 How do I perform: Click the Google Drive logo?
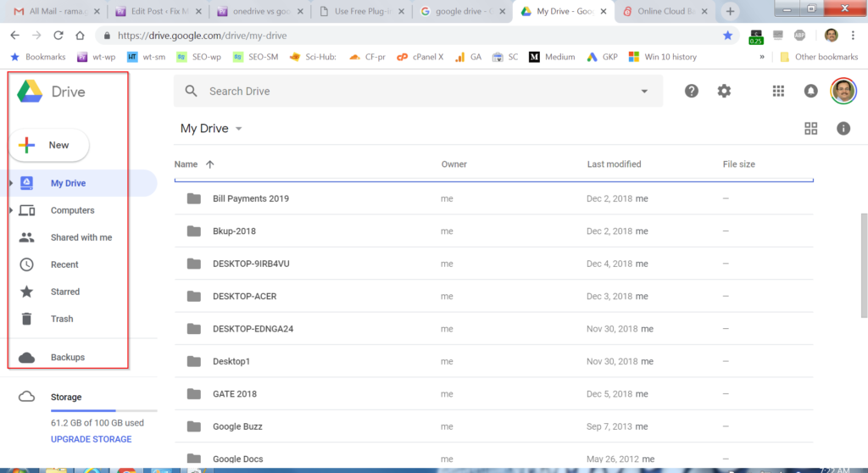(x=30, y=92)
